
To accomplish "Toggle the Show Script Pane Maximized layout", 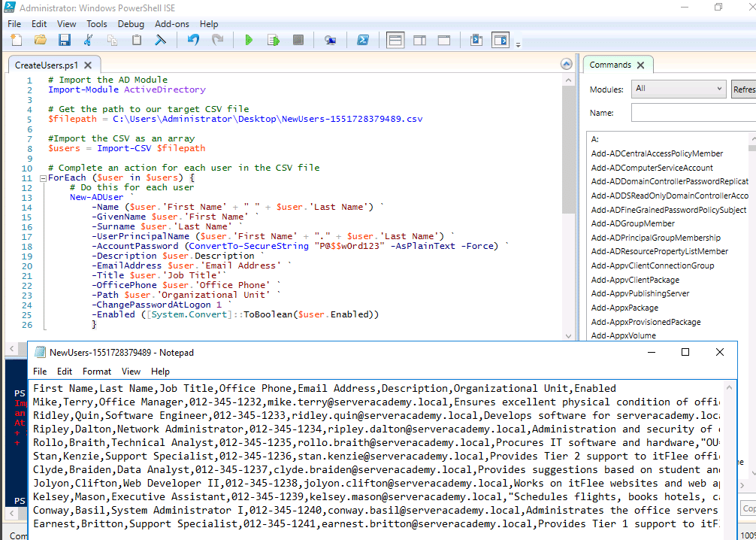I will coord(444,40).
